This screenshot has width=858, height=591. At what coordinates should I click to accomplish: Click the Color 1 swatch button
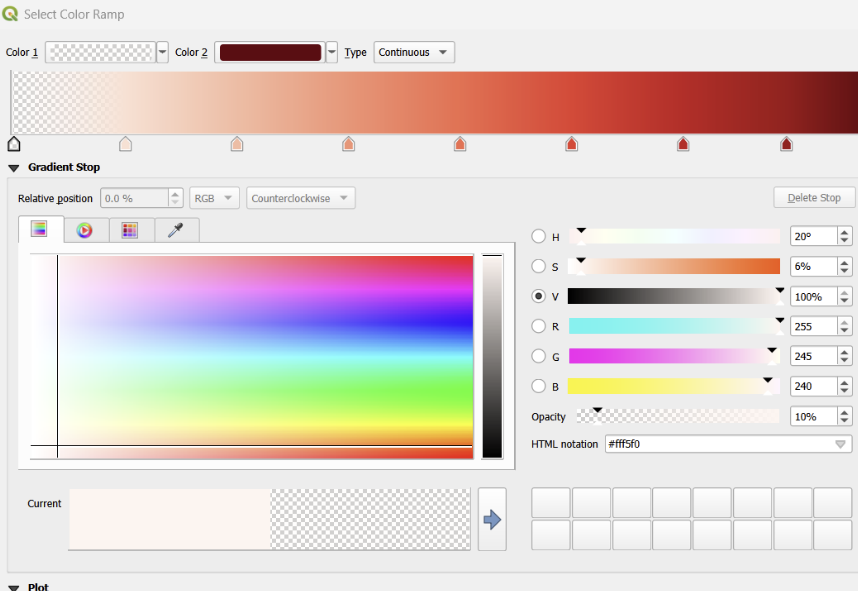click(x=100, y=52)
